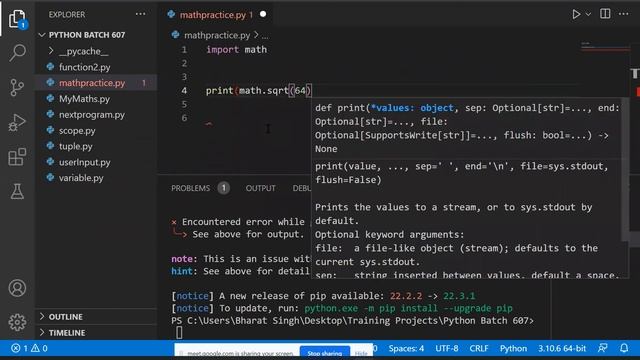Split the editor right
The width and height of the screenshot is (640, 360).
[605, 14]
